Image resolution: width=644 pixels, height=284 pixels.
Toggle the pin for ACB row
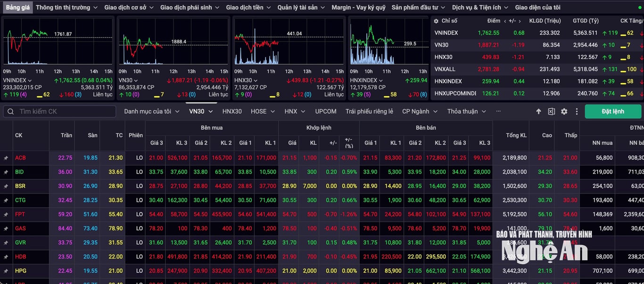[x=6, y=158]
